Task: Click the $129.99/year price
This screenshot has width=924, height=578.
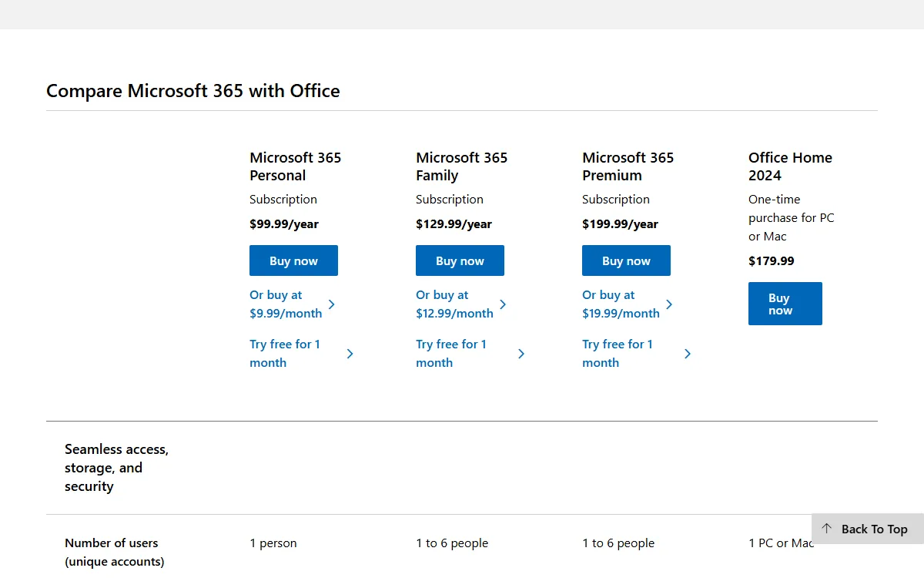Action: click(x=454, y=224)
